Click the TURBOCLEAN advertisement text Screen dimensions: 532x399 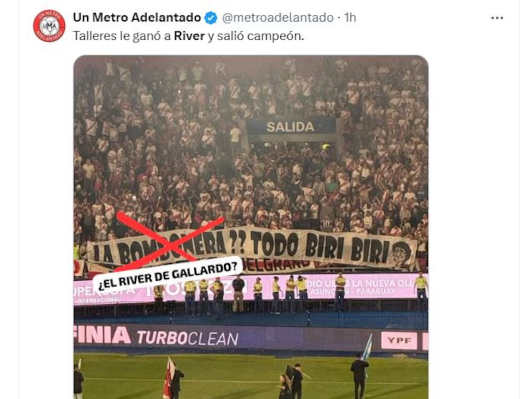point(188,338)
